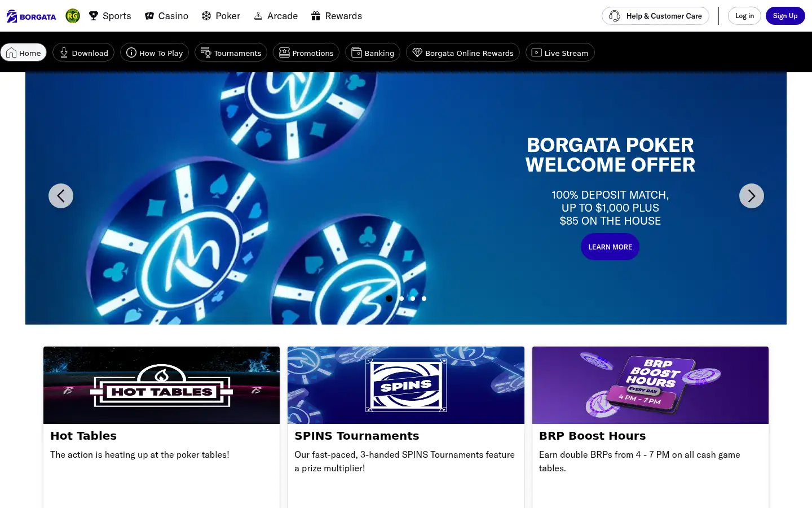Image resolution: width=812 pixels, height=508 pixels.
Task: Open the Arcade section
Action: coord(276,16)
